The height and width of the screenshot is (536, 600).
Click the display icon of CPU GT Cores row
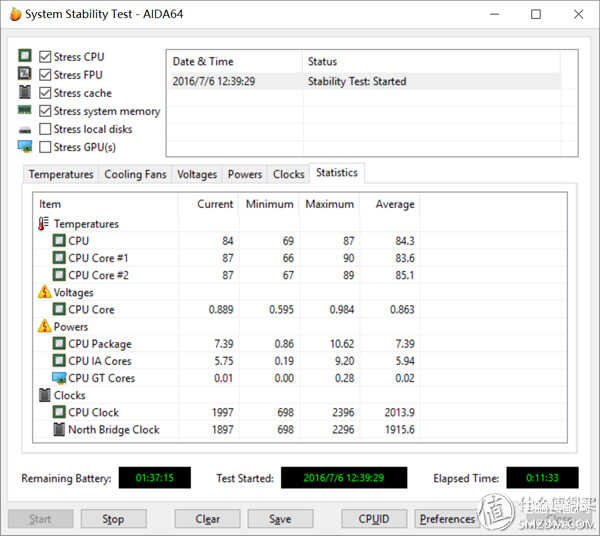pyautogui.click(x=59, y=378)
